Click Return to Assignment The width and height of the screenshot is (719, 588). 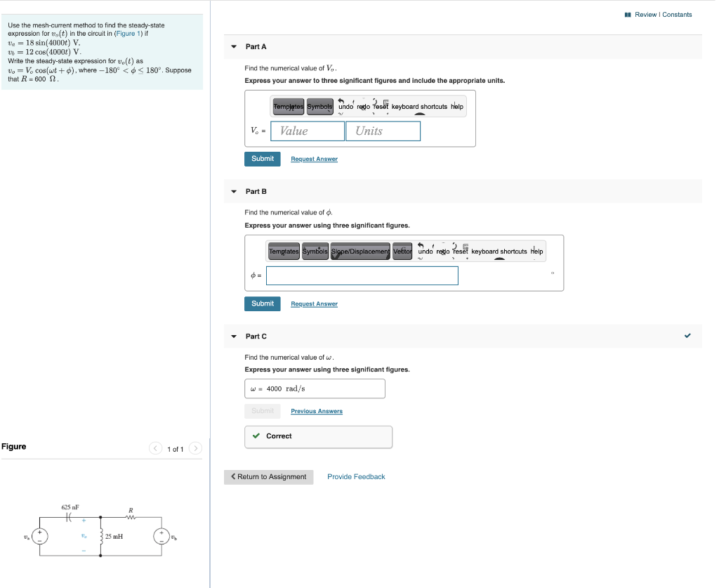pos(268,477)
